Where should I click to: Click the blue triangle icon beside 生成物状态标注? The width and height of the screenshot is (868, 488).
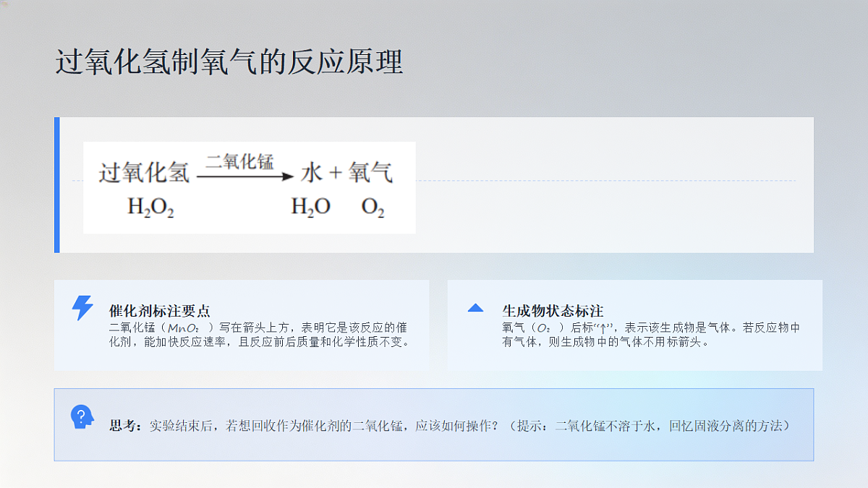(x=475, y=307)
